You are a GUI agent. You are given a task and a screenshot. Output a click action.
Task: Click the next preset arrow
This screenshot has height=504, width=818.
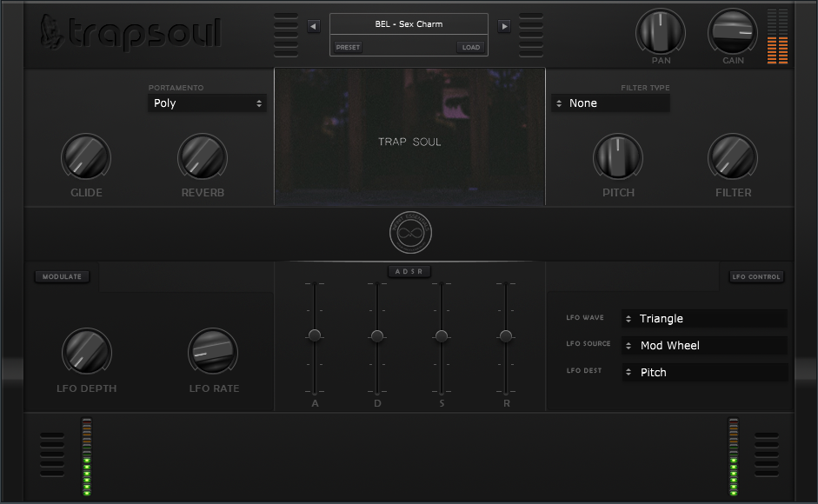click(x=504, y=26)
